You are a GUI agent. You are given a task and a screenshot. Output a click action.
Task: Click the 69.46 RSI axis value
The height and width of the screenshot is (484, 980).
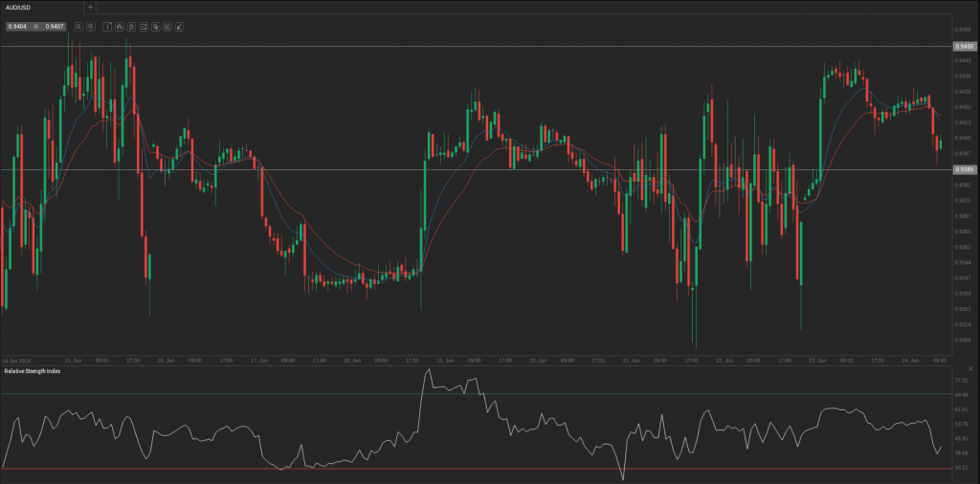tap(962, 395)
